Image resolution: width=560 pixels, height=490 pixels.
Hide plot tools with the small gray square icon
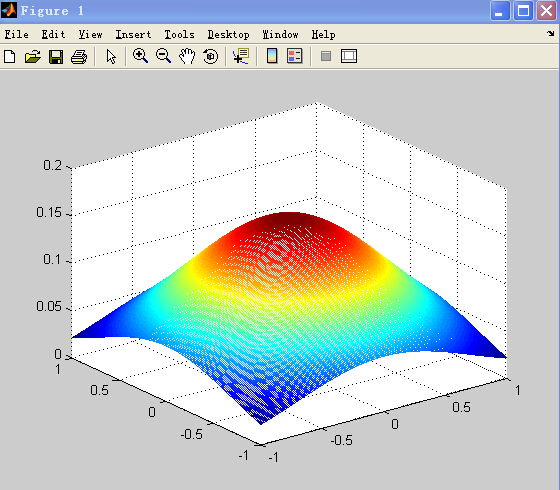click(326, 56)
